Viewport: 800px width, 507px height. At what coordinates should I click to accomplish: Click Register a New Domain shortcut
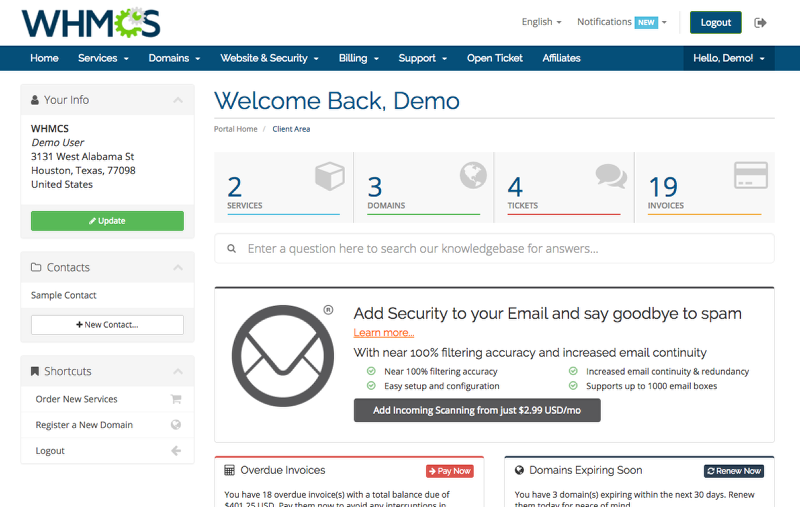coord(107,425)
